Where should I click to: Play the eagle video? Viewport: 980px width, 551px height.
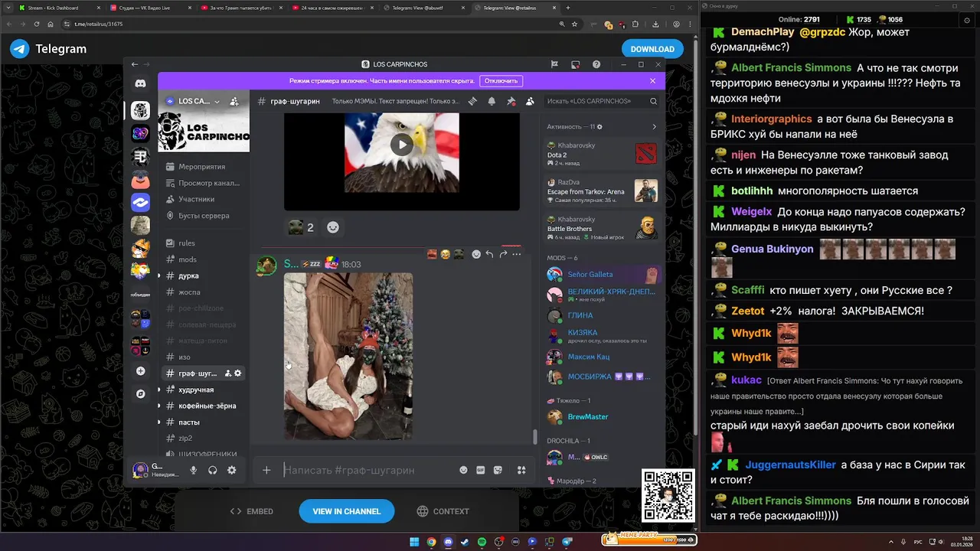[401, 144]
